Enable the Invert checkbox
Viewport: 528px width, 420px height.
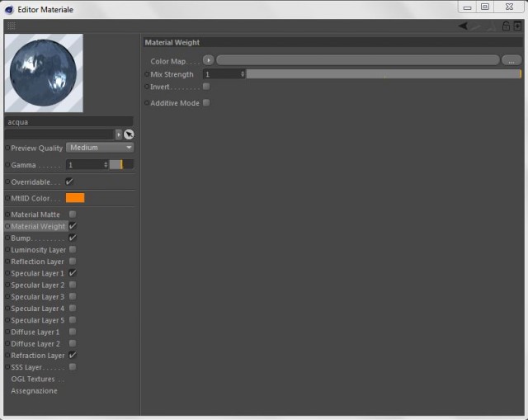coord(206,87)
